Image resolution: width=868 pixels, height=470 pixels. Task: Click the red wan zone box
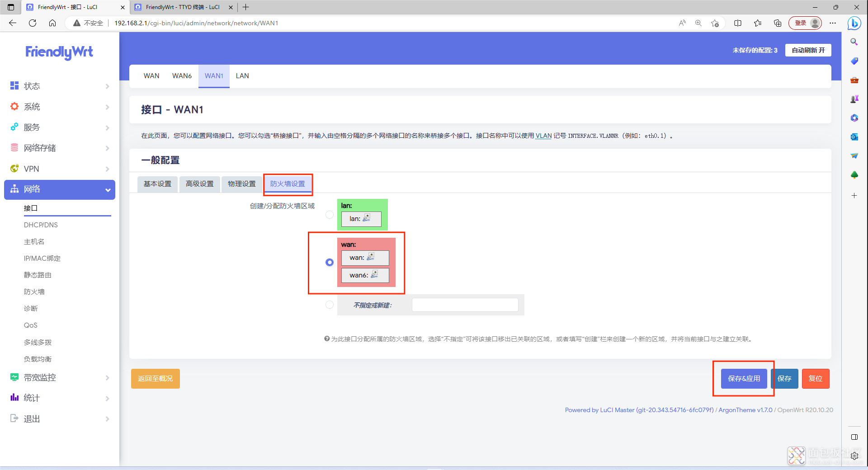[x=366, y=262]
